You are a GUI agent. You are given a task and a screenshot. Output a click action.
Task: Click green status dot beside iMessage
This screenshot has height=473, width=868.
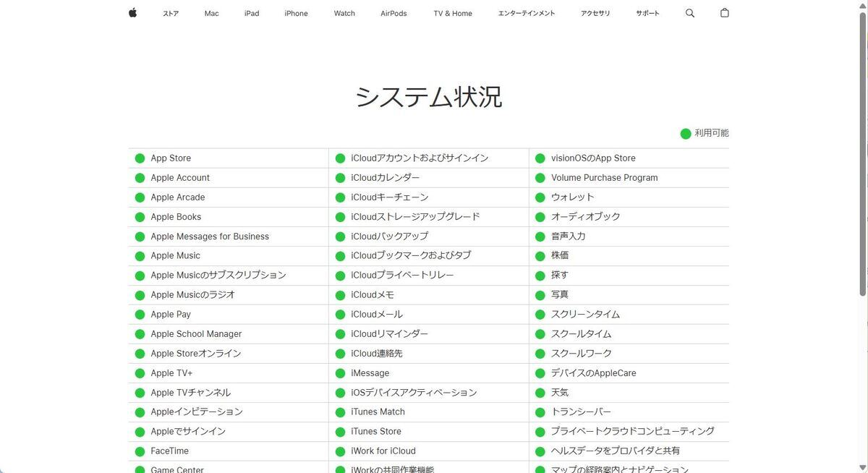[x=340, y=373]
